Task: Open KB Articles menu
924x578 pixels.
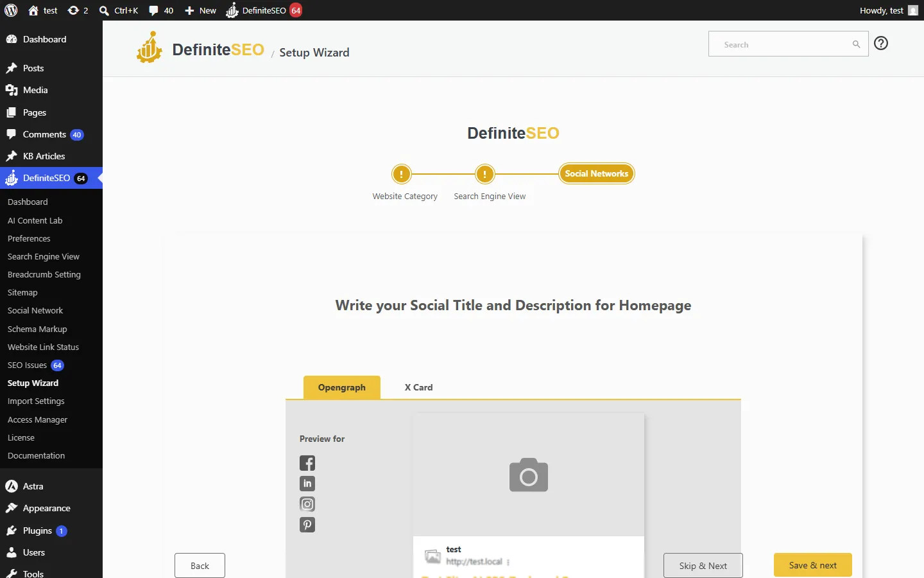Action: (x=51, y=156)
